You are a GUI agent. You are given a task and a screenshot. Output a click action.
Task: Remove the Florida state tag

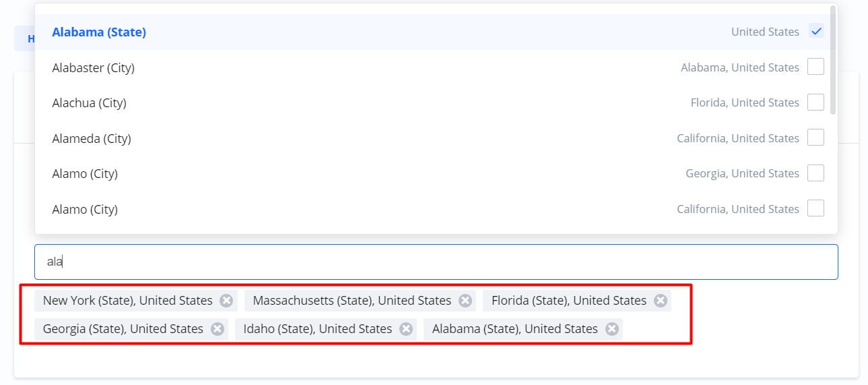pos(661,301)
